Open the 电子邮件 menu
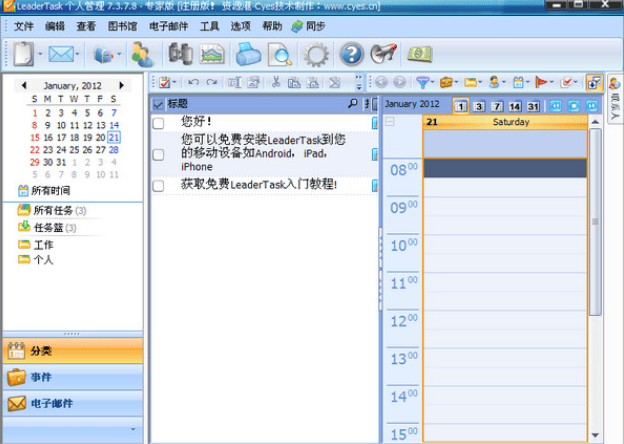The image size is (624, 444). coord(168,26)
